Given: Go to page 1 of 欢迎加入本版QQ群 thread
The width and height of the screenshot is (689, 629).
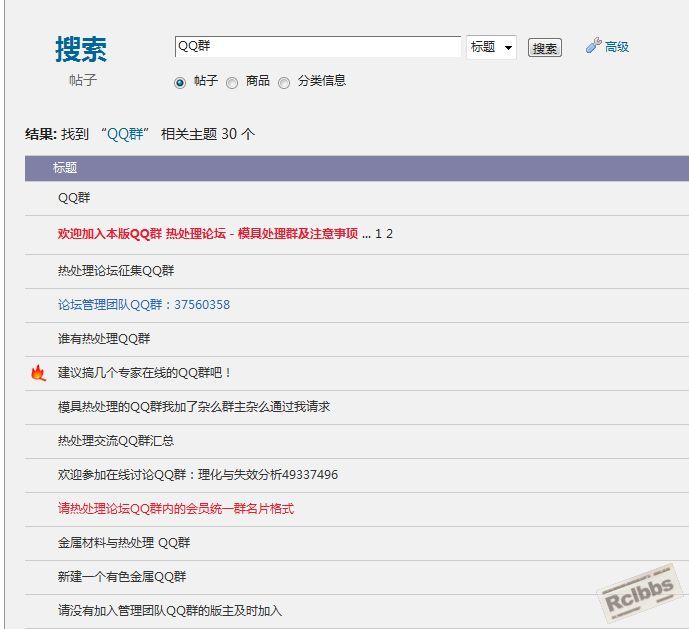Looking at the screenshot, I should tap(378, 233).
